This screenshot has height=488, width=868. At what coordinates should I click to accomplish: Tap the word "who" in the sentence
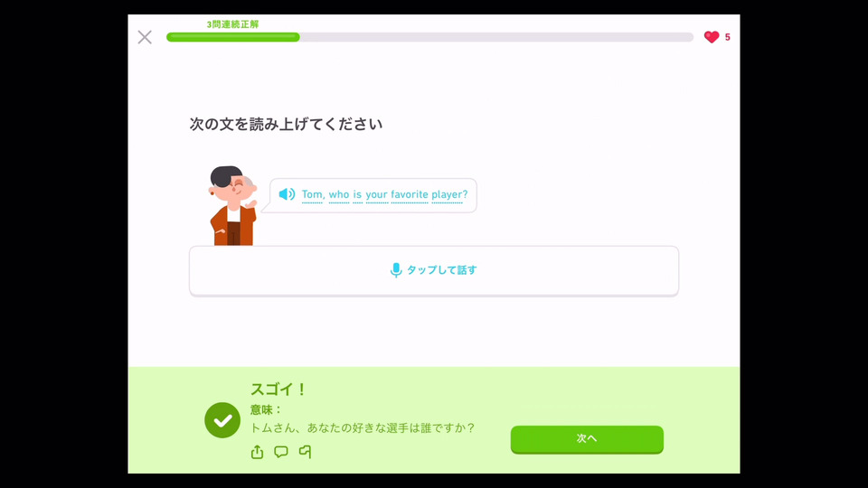coord(339,194)
